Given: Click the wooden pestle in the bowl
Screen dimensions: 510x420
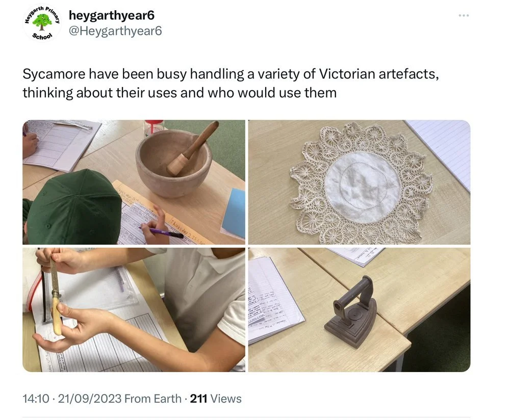Looking at the screenshot, I should click(x=193, y=149).
